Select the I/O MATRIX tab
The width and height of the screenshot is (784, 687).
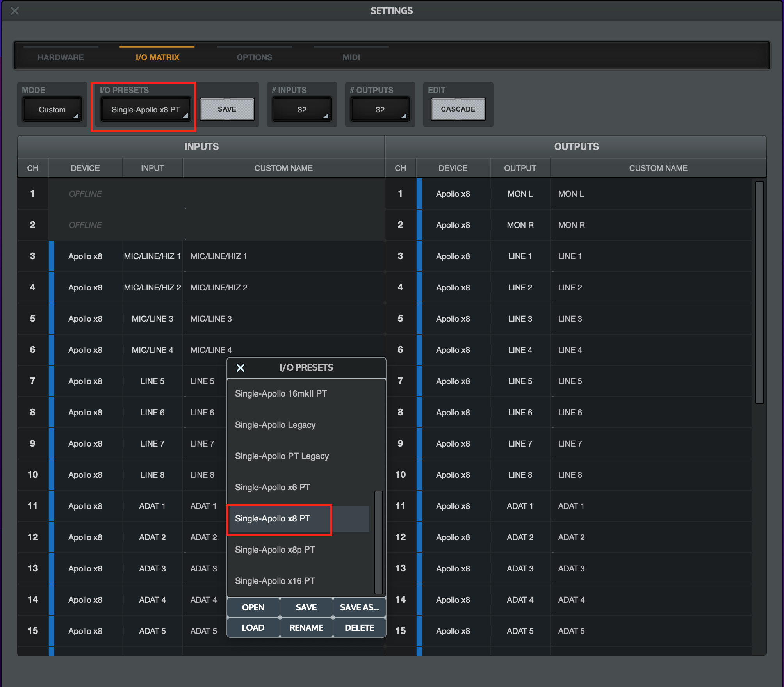click(157, 57)
